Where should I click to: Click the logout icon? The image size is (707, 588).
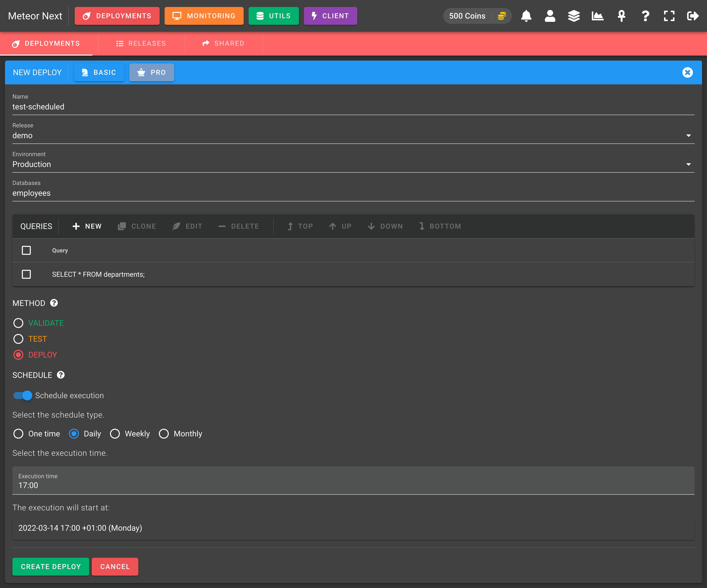click(x=693, y=16)
